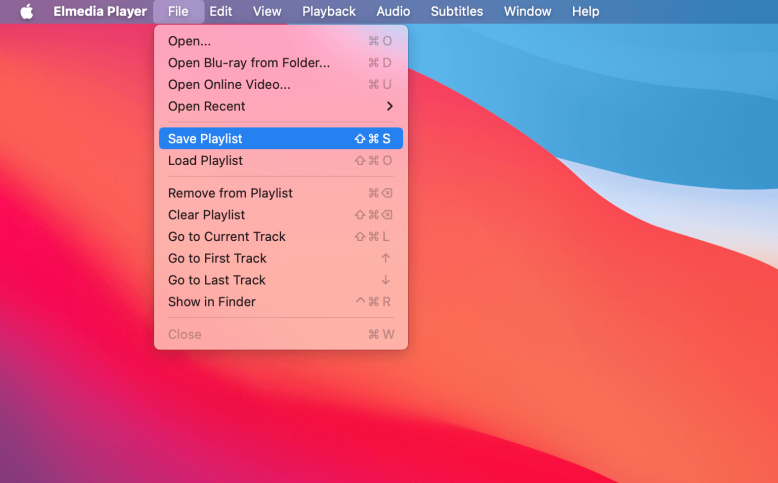The height and width of the screenshot is (483, 778).
Task: Click Save Playlist menu item
Action: click(x=281, y=138)
